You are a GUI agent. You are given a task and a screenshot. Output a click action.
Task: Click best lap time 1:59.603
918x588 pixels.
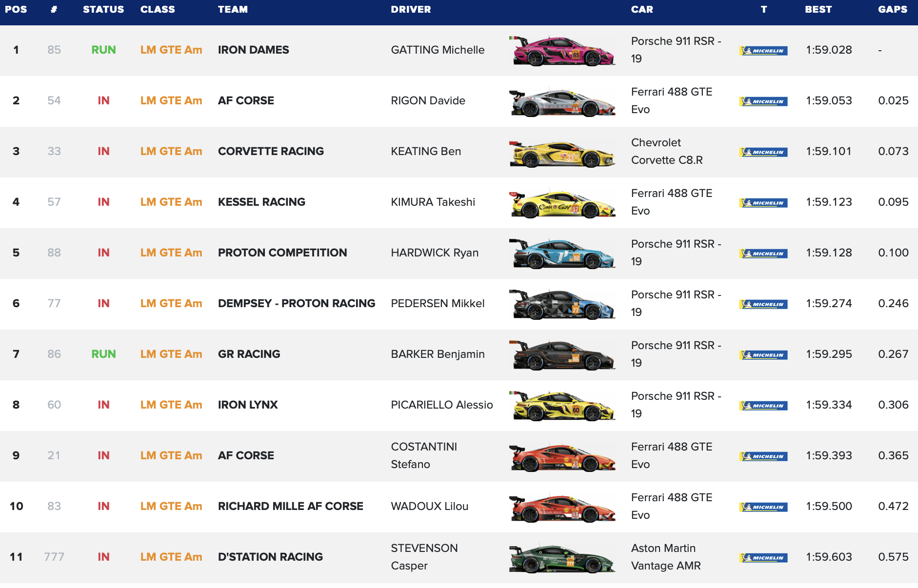[829, 557]
